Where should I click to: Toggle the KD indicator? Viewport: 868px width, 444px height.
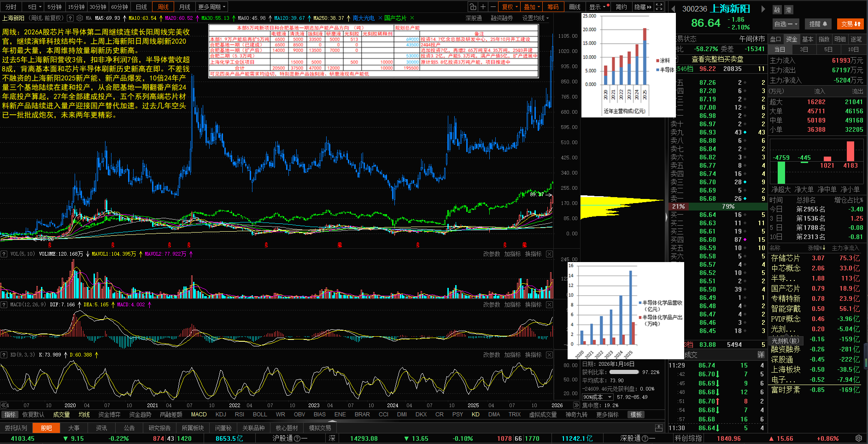tap(475, 415)
